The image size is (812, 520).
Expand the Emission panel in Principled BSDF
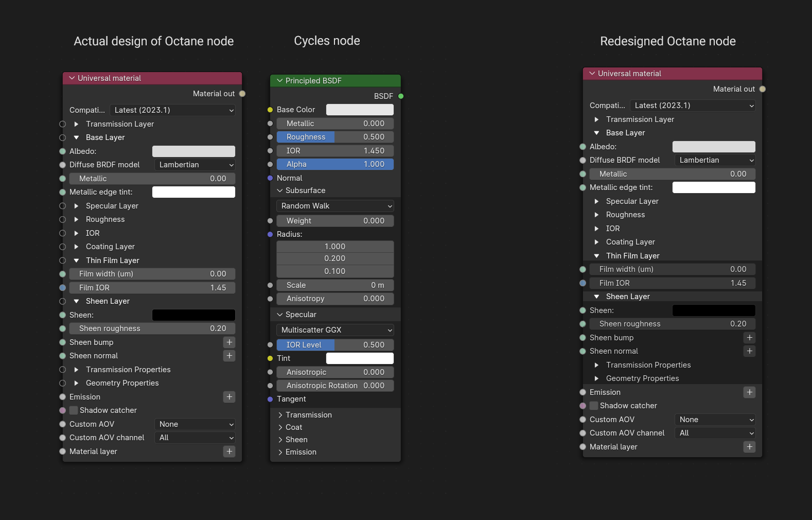pyautogui.click(x=280, y=452)
